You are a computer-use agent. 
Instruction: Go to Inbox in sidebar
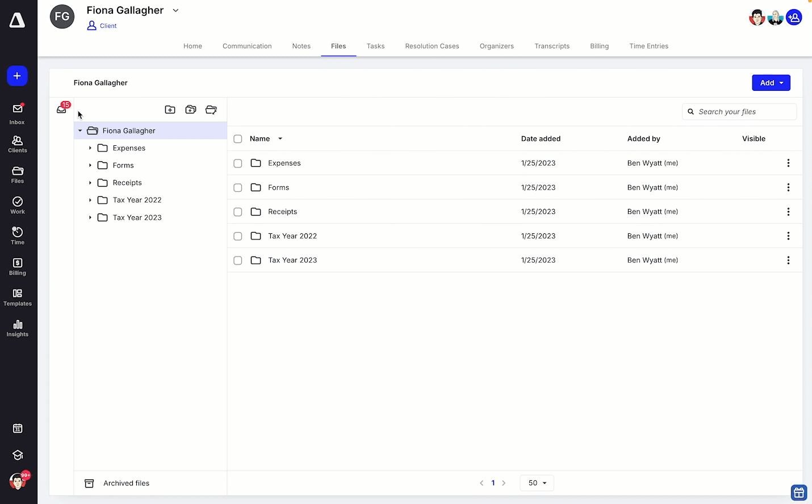pos(17,114)
